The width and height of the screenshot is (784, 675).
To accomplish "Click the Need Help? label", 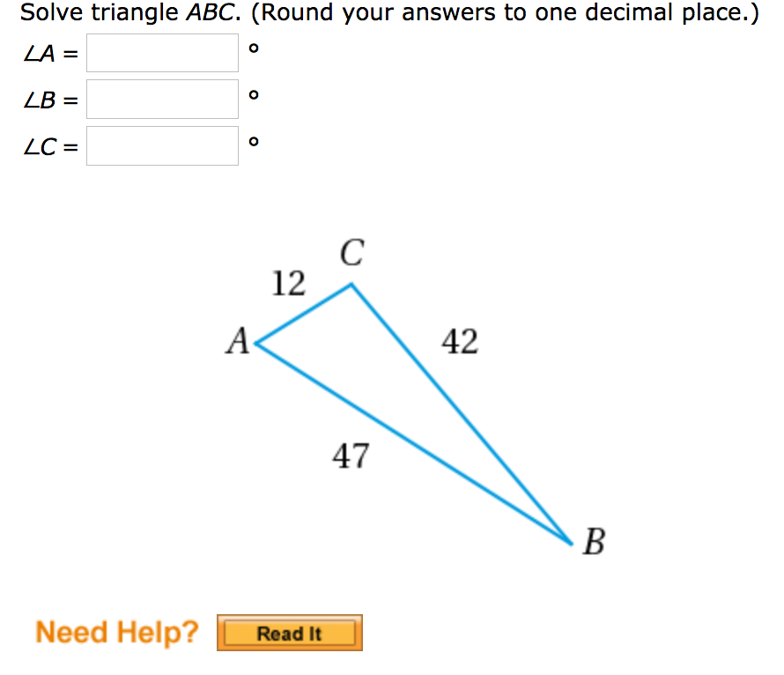I will pos(115,632).
